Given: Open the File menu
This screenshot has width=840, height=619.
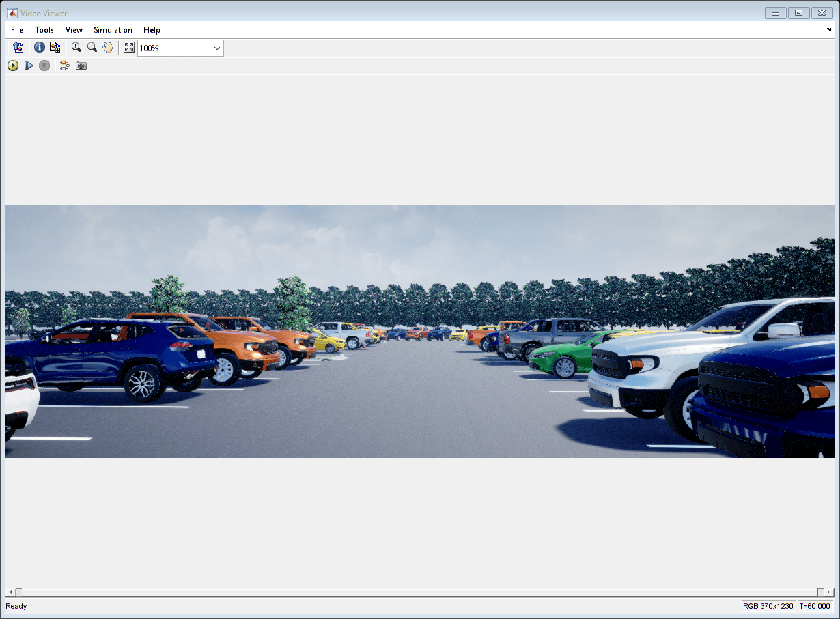Looking at the screenshot, I should click(x=17, y=30).
